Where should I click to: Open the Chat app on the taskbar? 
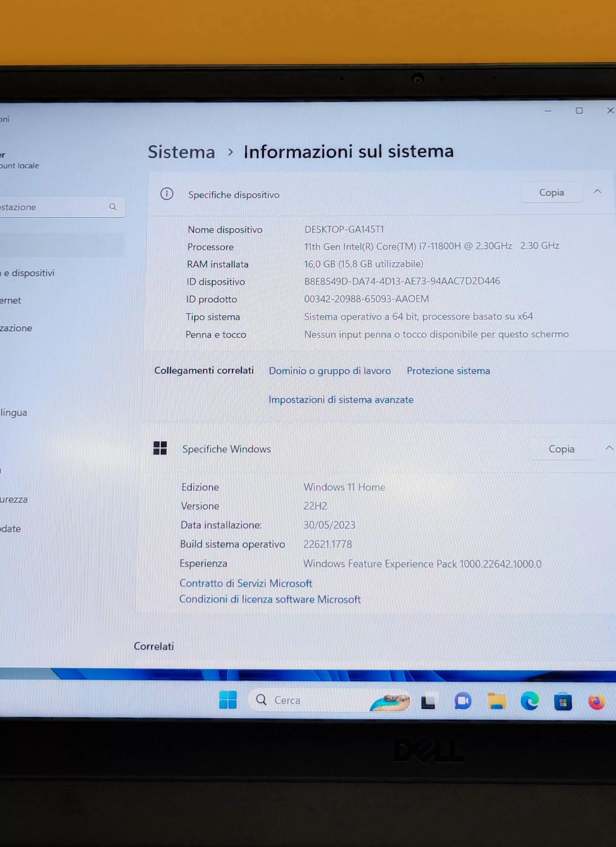(x=463, y=701)
